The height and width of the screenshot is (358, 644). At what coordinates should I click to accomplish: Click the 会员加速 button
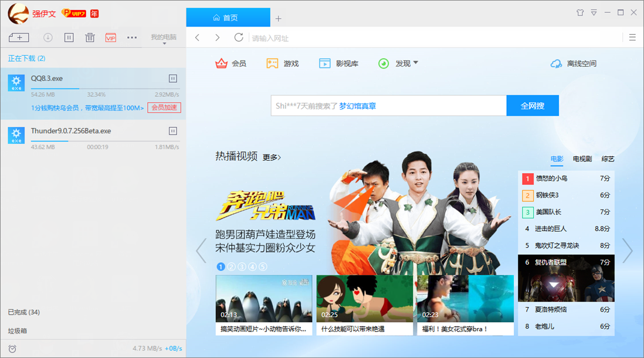tap(164, 107)
